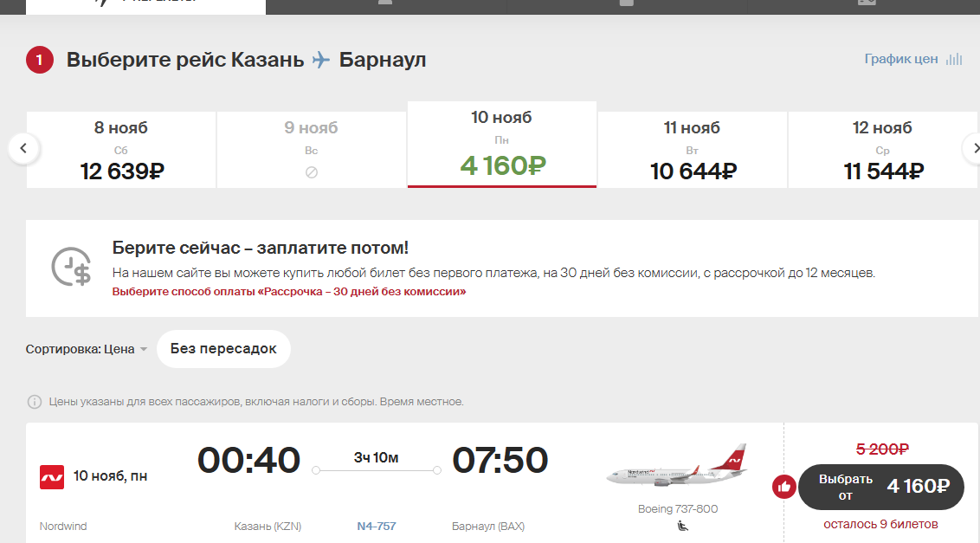The width and height of the screenshot is (980, 543).
Task: Click the info icon beside the price note
Action: coord(35,402)
